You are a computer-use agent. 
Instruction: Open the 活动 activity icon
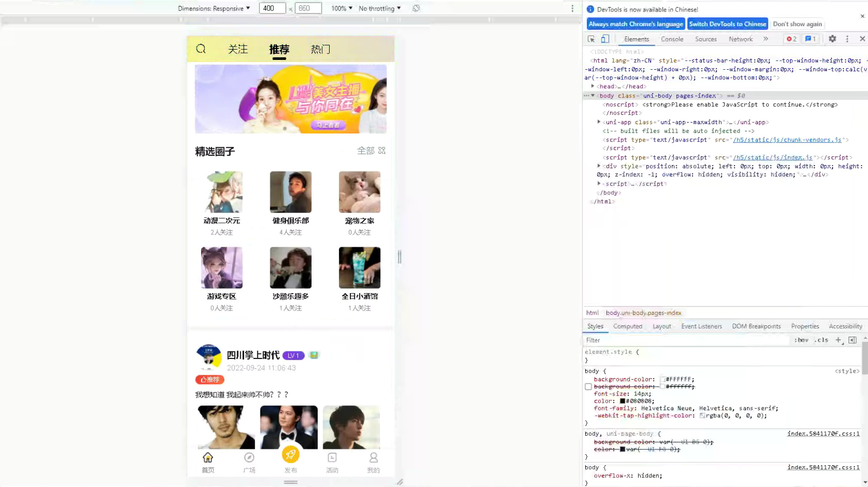[x=332, y=458]
